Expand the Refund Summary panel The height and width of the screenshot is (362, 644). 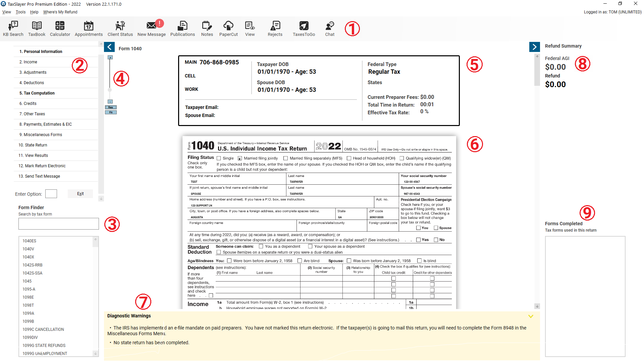coord(534,47)
